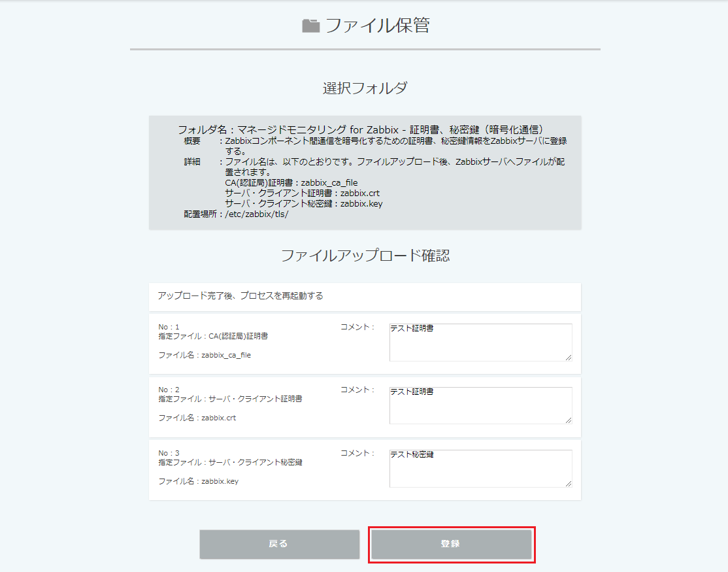This screenshot has height=572, width=728.
Task: Click 'ファイル名 : zabbix.key' text
Action: click(x=198, y=482)
